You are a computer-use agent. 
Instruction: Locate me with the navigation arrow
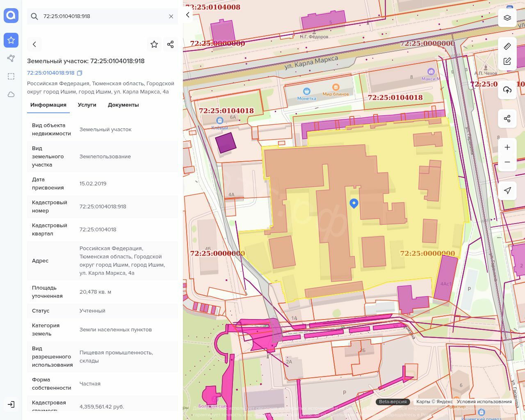[507, 190]
